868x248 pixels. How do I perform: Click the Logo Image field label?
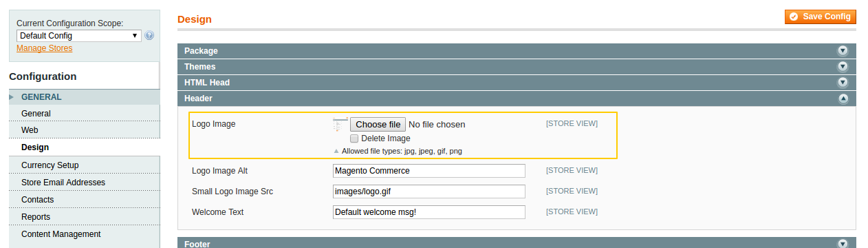point(213,124)
